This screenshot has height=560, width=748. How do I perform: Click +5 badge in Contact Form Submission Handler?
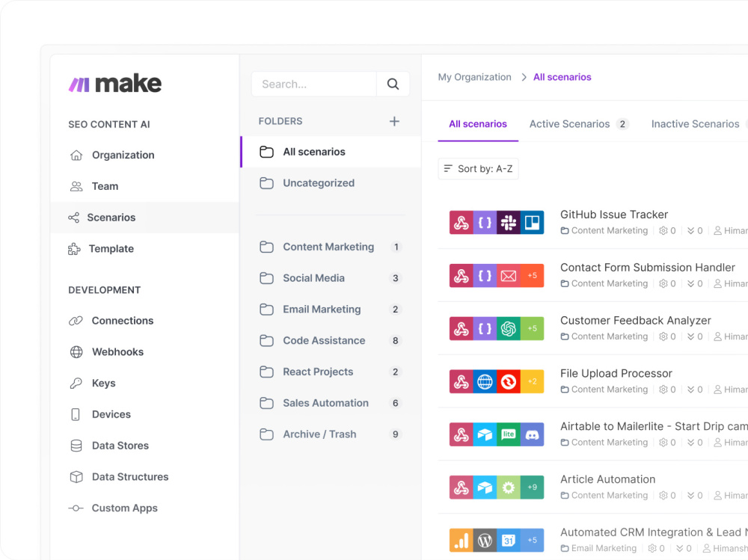click(532, 275)
